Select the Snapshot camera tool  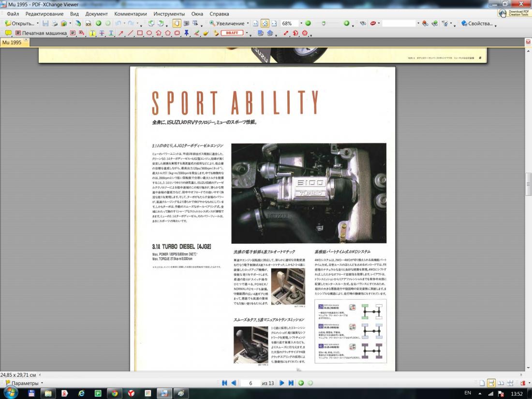click(186, 23)
